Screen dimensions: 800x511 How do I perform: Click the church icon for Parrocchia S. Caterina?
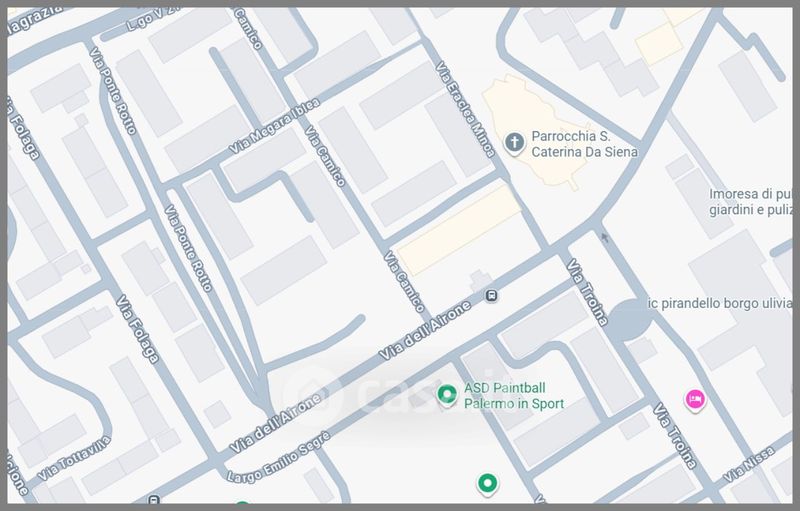515,142
